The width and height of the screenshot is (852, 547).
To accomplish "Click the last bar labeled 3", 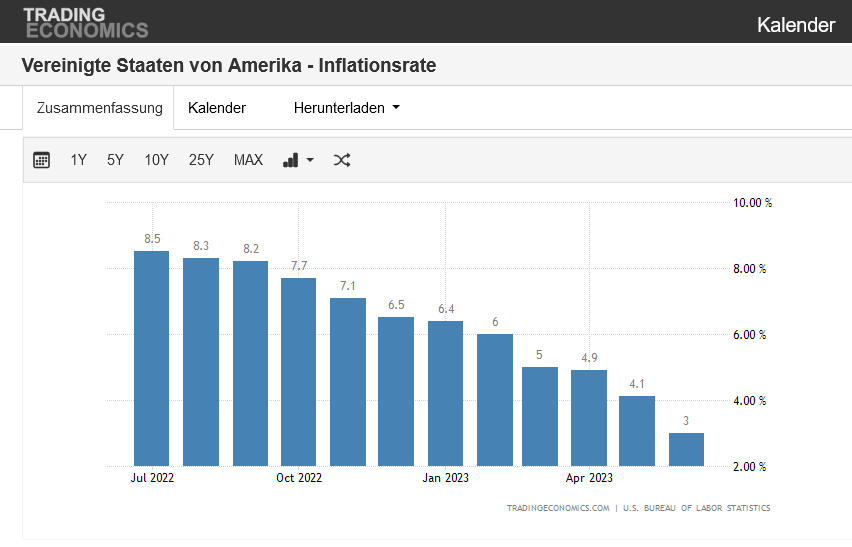I will pos(686,449).
